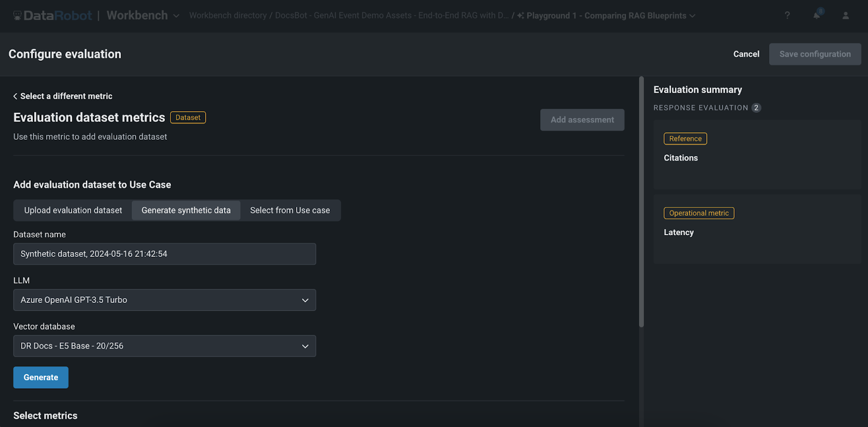
Task: Click the response evaluation count badge
Action: [756, 108]
